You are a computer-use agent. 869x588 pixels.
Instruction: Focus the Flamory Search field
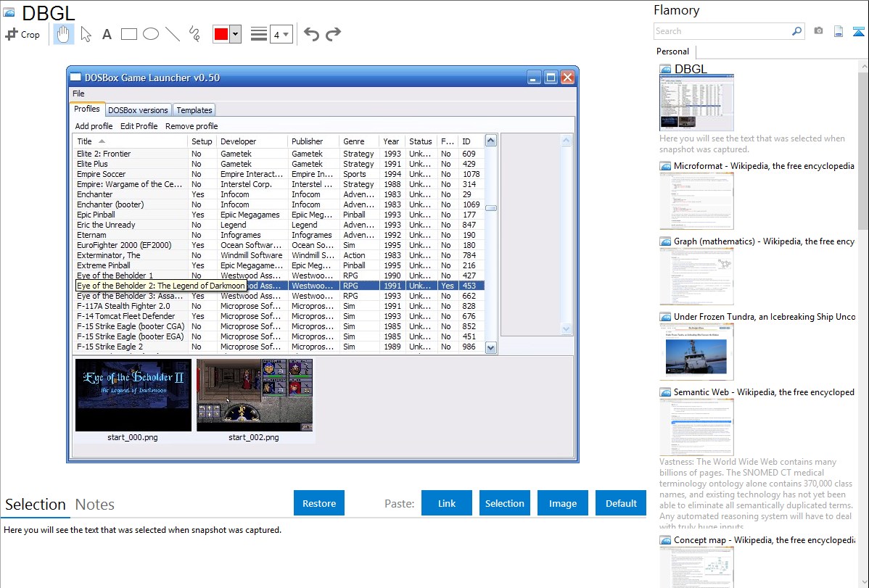(722, 31)
